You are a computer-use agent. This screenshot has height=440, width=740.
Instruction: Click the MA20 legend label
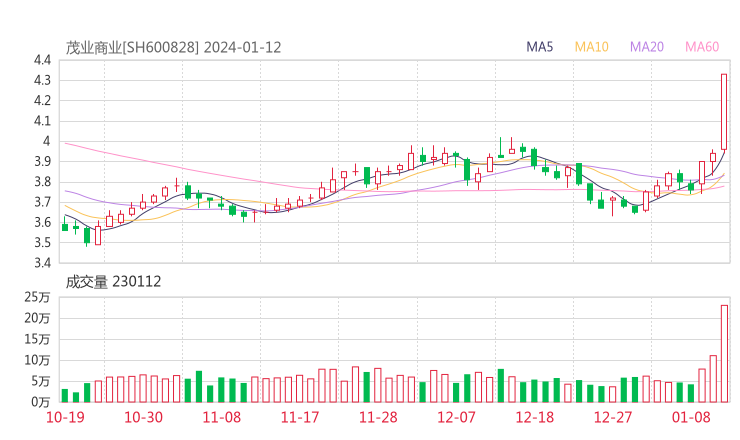click(647, 47)
